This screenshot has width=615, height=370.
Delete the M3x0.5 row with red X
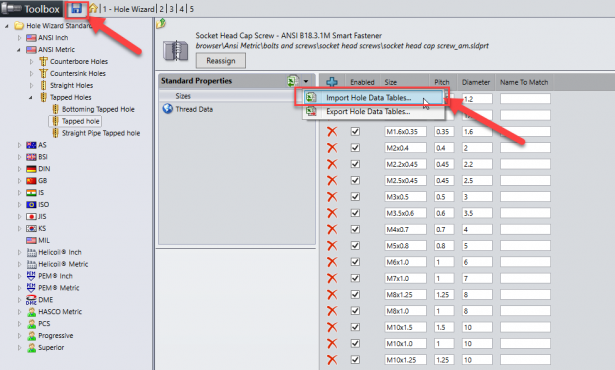(x=332, y=197)
